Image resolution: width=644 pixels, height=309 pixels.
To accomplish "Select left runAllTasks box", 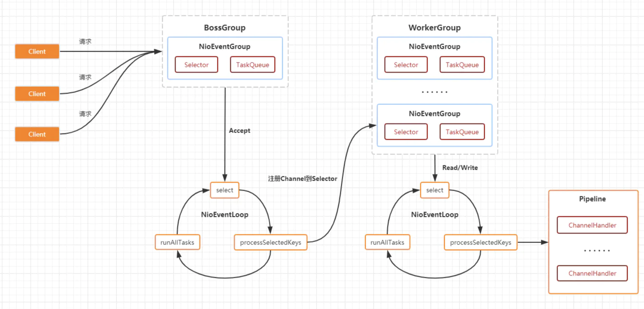I will [177, 242].
